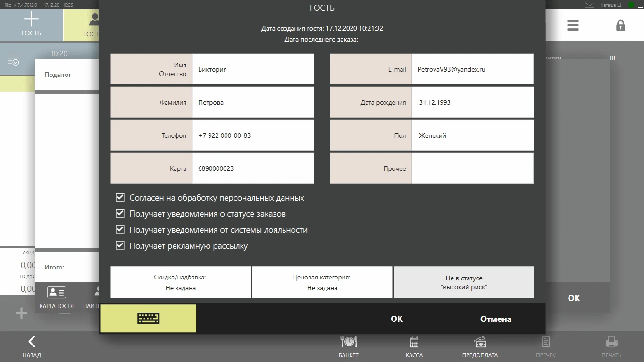644x362 pixels.
Task: Open the Ценовая категория selector
Action: (x=322, y=282)
